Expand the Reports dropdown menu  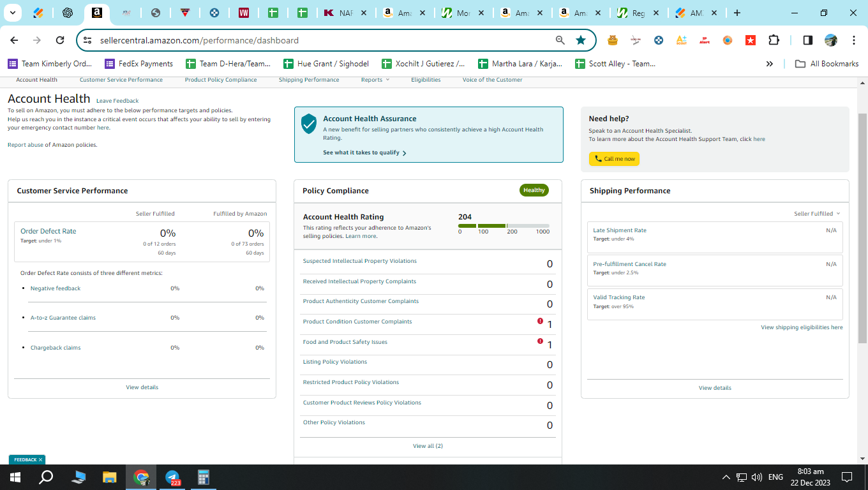375,80
